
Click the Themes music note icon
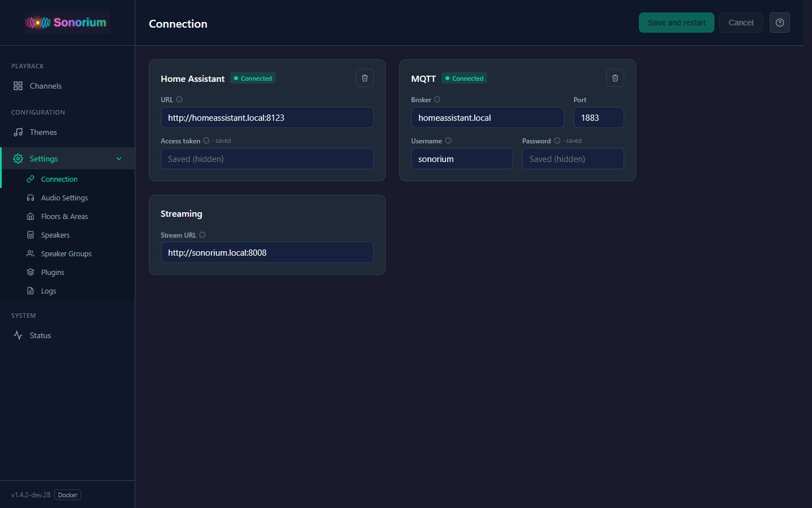tap(18, 132)
